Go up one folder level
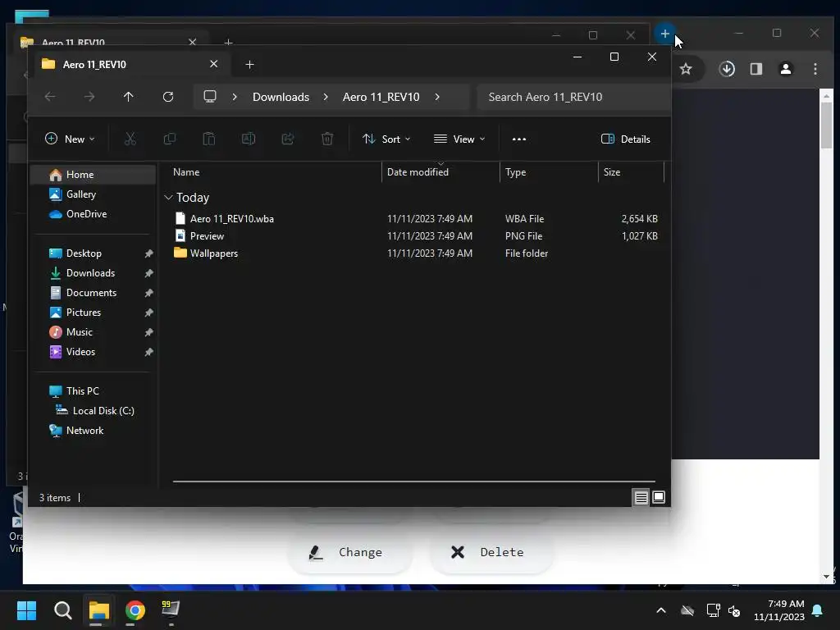Viewport: 840px width, 630px height. 128,97
